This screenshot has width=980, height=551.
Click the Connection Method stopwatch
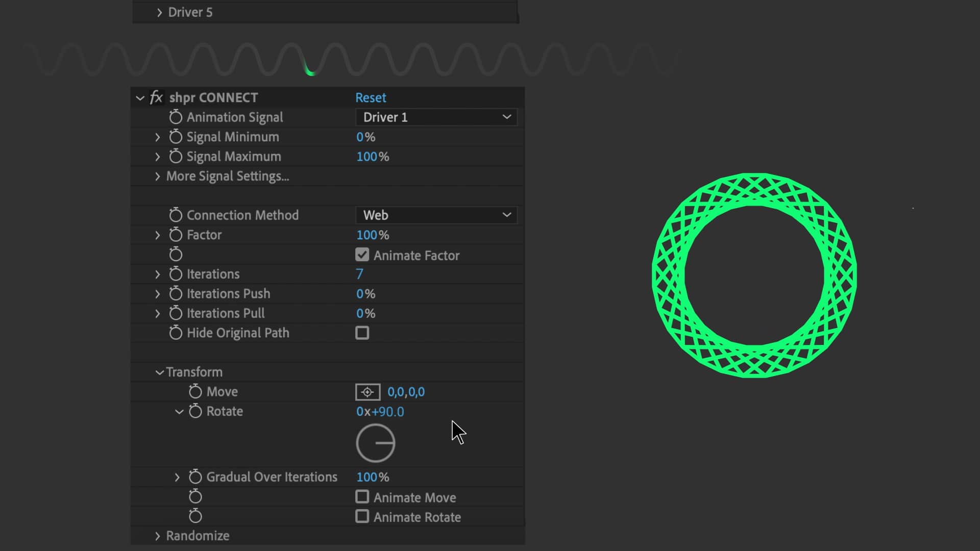pyautogui.click(x=176, y=215)
